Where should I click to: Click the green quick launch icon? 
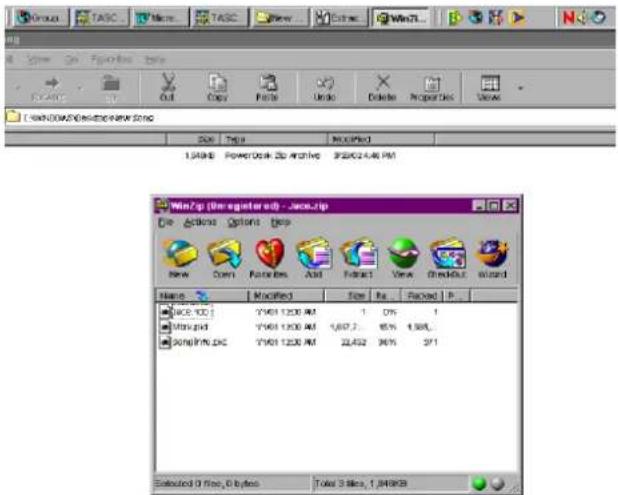click(x=455, y=17)
